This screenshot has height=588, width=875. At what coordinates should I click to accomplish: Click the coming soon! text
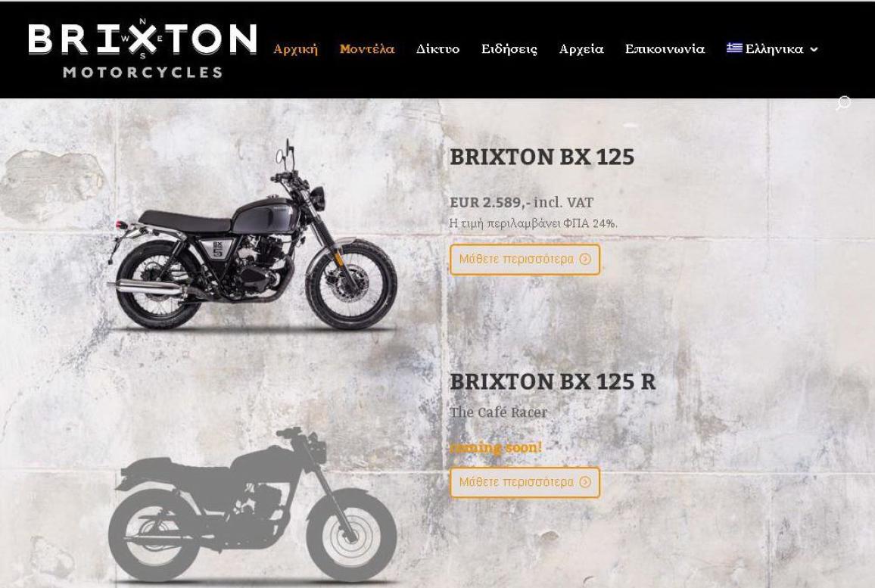click(496, 447)
